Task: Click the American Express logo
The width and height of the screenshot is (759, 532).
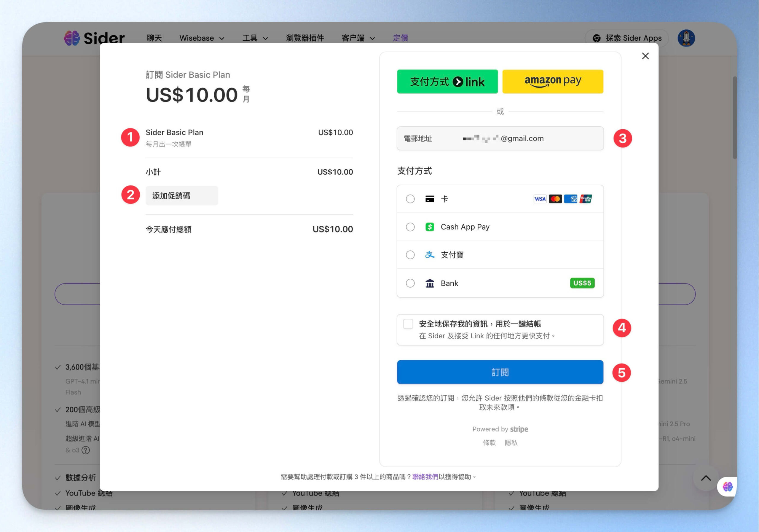Action: 570,199
